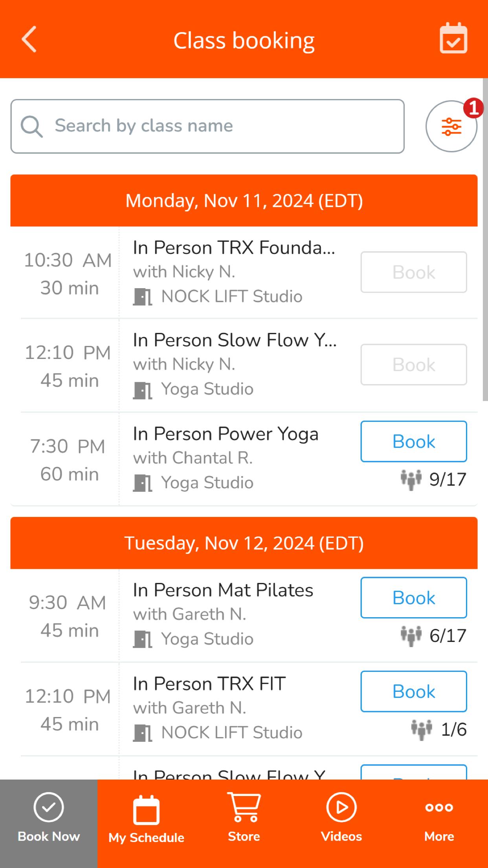The image size is (488, 868).
Task: Tap the back arrow icon
Action: (x=29, y=39)
